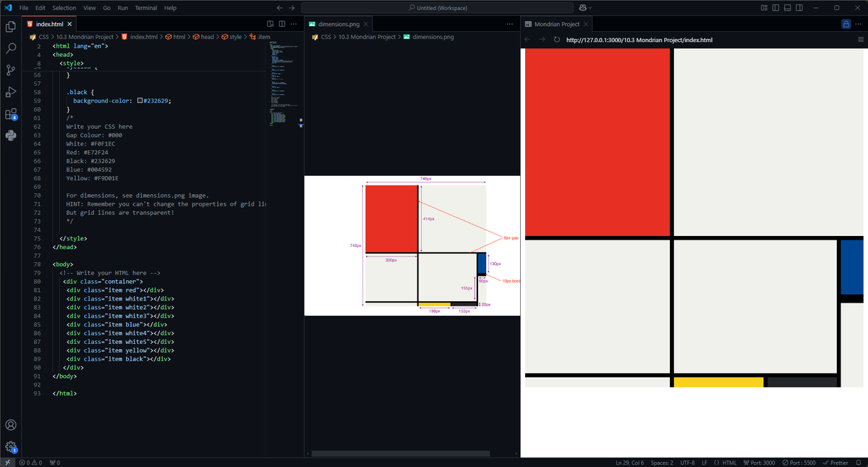Open the Source Control view
The image size is (868, 467).
(11, 70)
